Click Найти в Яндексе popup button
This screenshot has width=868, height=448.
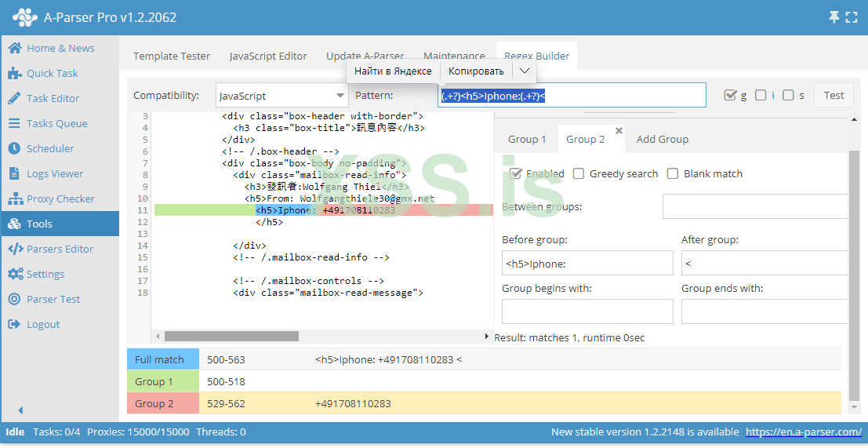393,71
